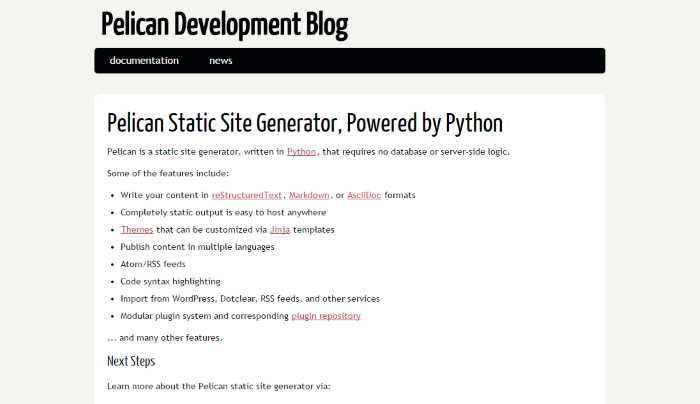The width and height of the screenshot is (700, 404).
Task: Click the Pelican Development Blog site title
Action: pos(225,25)
